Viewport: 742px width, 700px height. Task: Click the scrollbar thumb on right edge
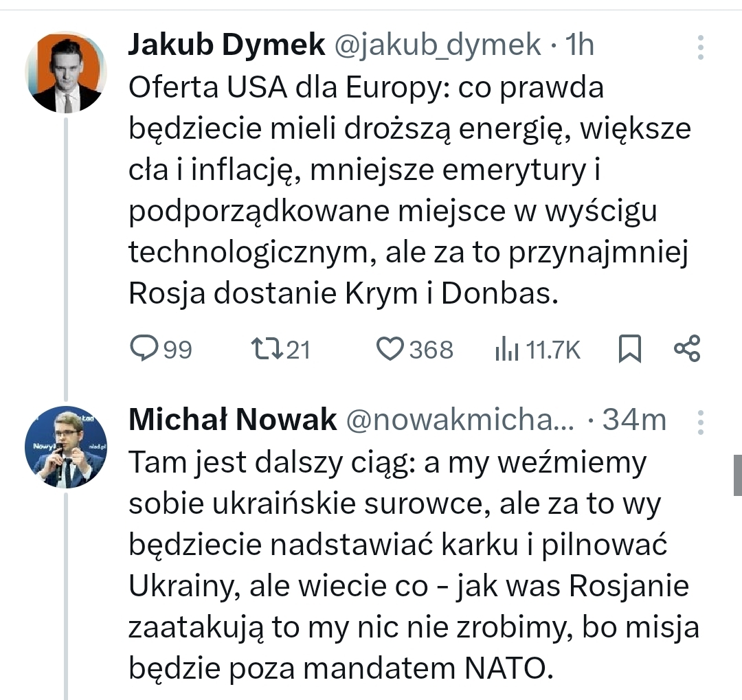point(738,475)
